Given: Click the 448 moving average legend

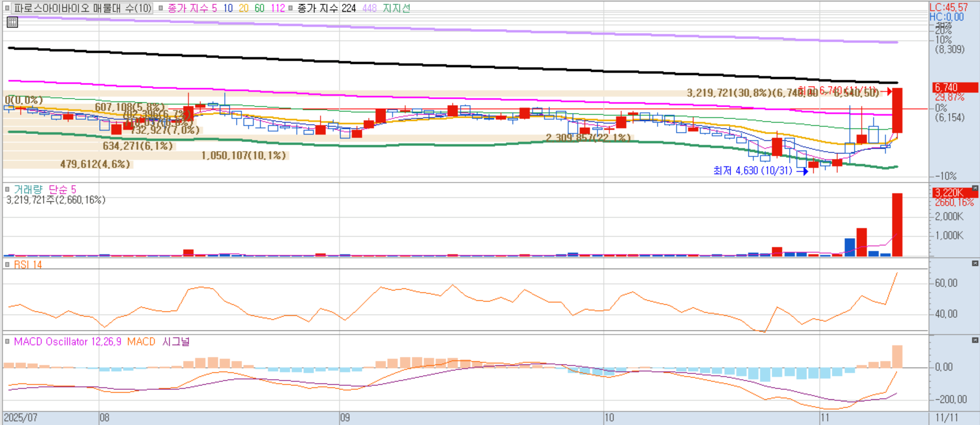Looking at the screenshot, I should (369, 8).
